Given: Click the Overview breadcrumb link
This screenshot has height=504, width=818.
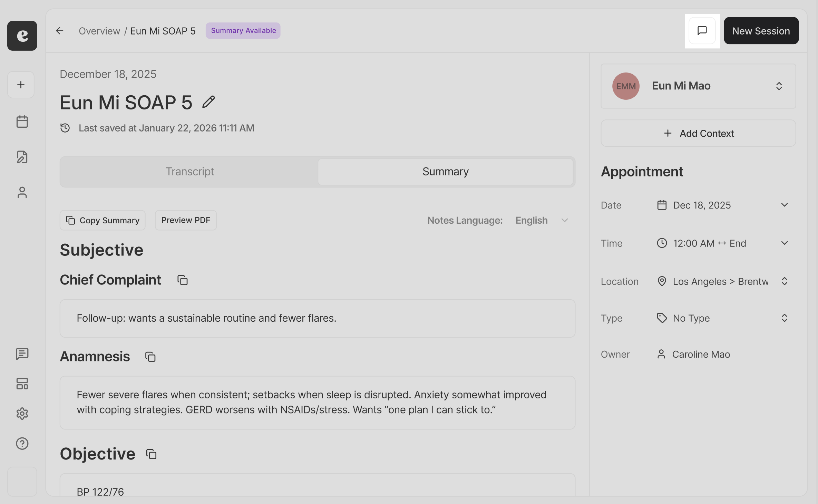Looking at the screenshot, I should 99,31.
